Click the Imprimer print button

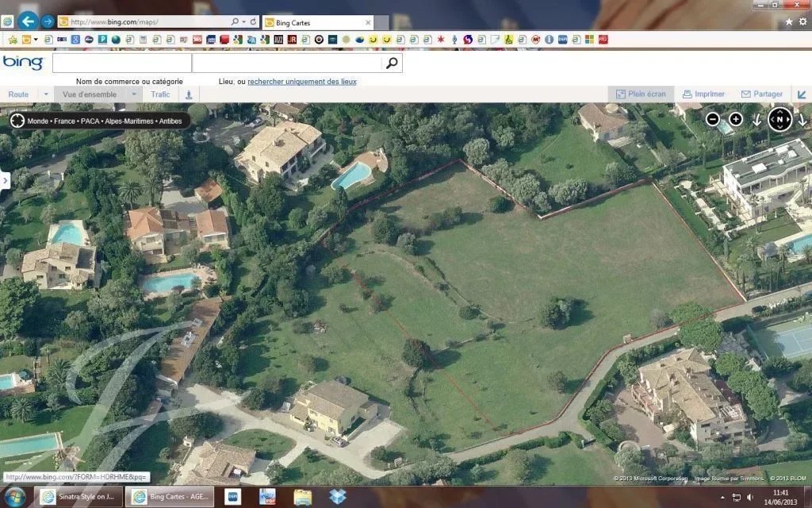(703, 94)
